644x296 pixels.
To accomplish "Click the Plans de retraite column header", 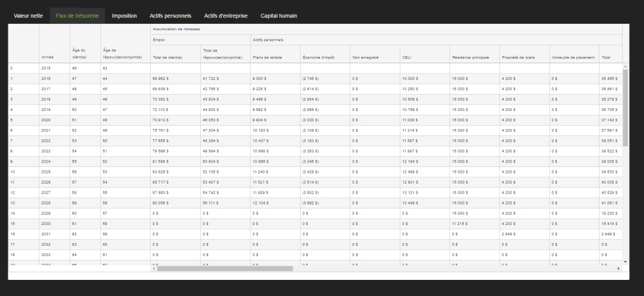I will [x=276, y=54].
